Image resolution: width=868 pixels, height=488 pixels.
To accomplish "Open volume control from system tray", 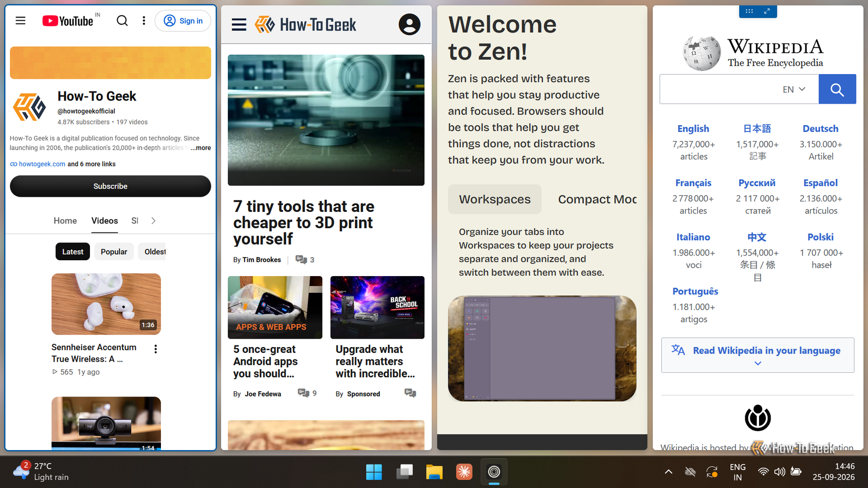I will [x=780, y=472].
